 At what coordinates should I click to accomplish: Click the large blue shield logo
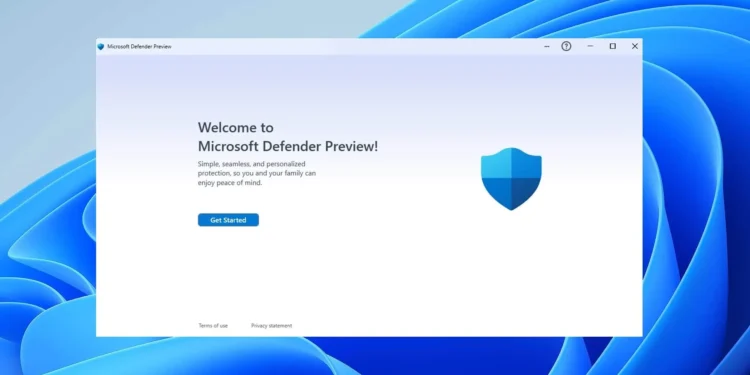pos(511,178)
